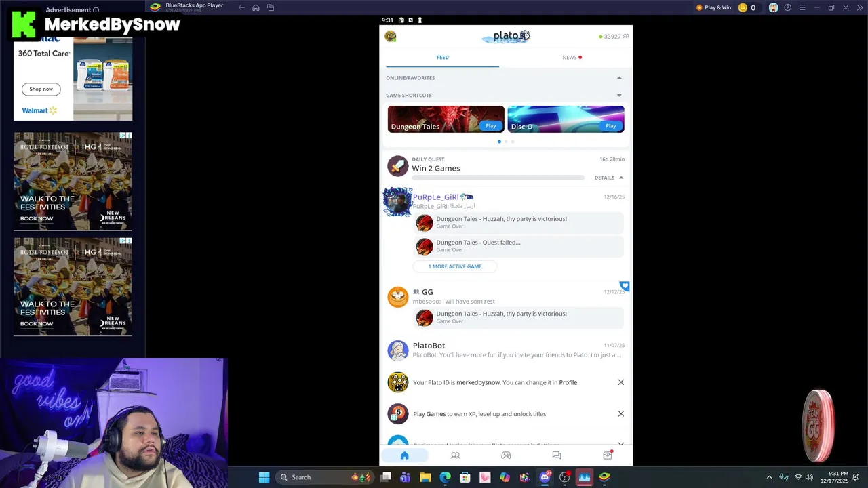Play Disc-O from shortcuts
Image resolution: width=868 pixels, height=488 pixels.
coord(610,126)
